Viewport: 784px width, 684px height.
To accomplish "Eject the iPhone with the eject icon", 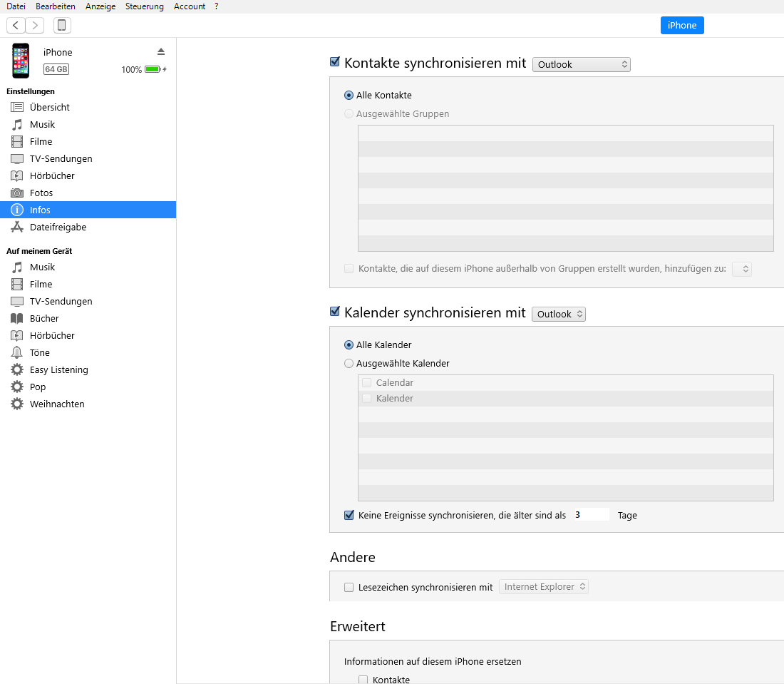I will click(161, 51).
